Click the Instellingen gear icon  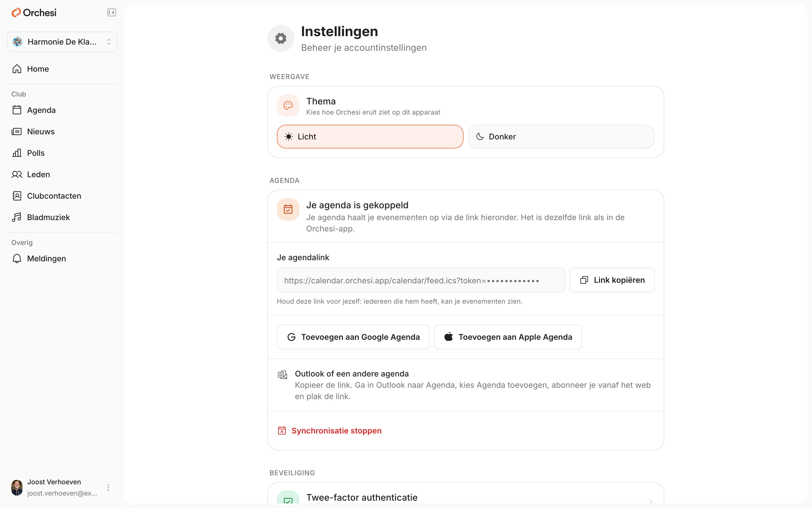(281, 39)
